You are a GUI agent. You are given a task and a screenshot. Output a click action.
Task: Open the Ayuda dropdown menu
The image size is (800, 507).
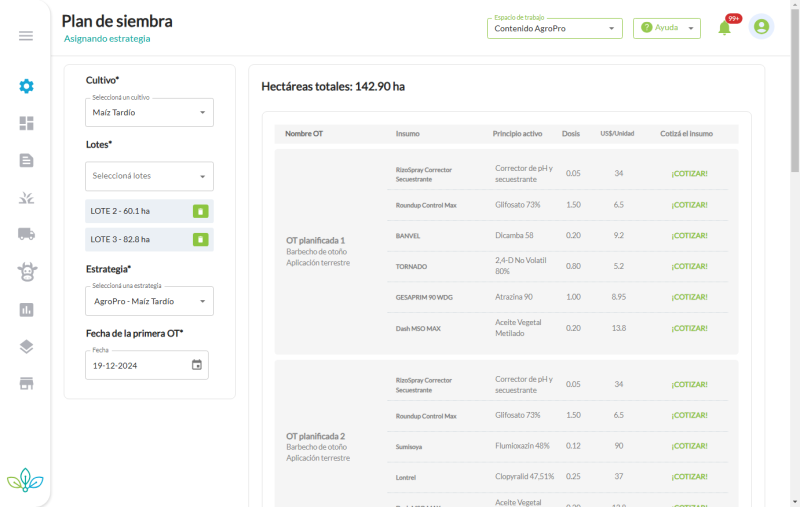click(x=667, y=28)
